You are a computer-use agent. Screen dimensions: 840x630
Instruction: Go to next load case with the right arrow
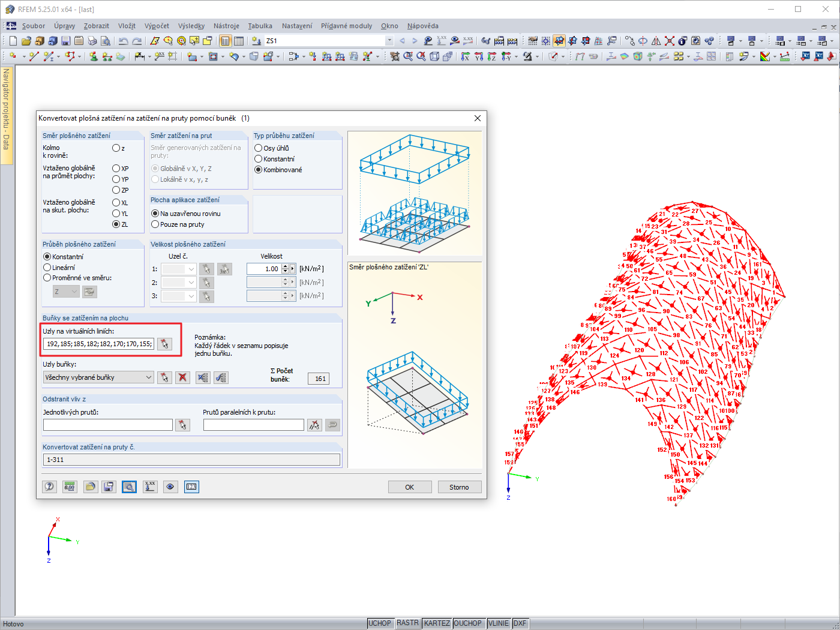(414, 41)
